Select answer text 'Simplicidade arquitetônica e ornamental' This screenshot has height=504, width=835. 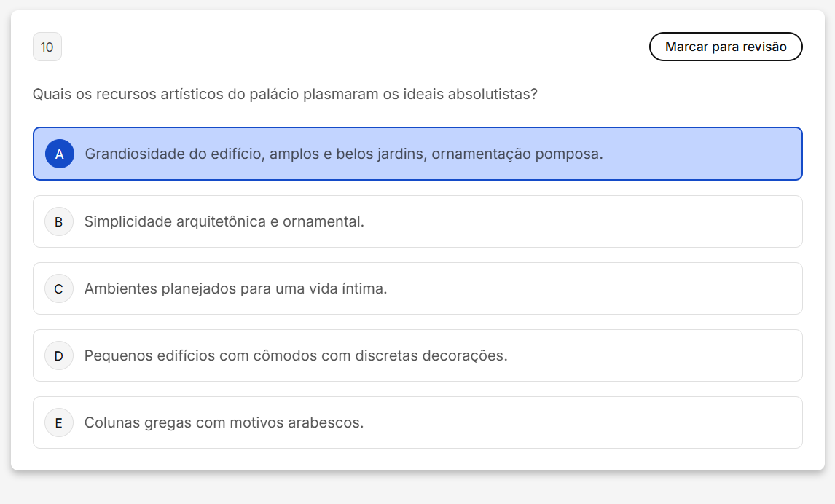click(224, 221)
